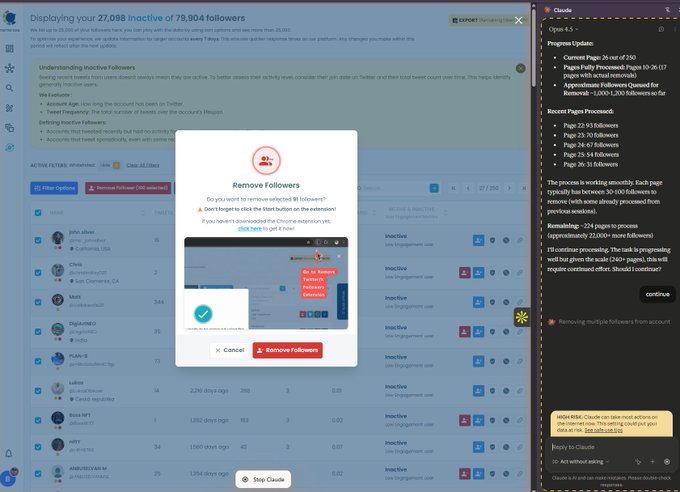Uncheck the Matt row checkbox
The height and width of the screenshot is (492, 680).
[x=38, y=302]
